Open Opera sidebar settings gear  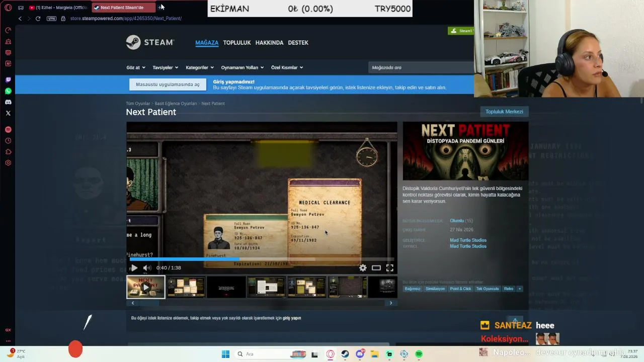[x=8, y=163]
